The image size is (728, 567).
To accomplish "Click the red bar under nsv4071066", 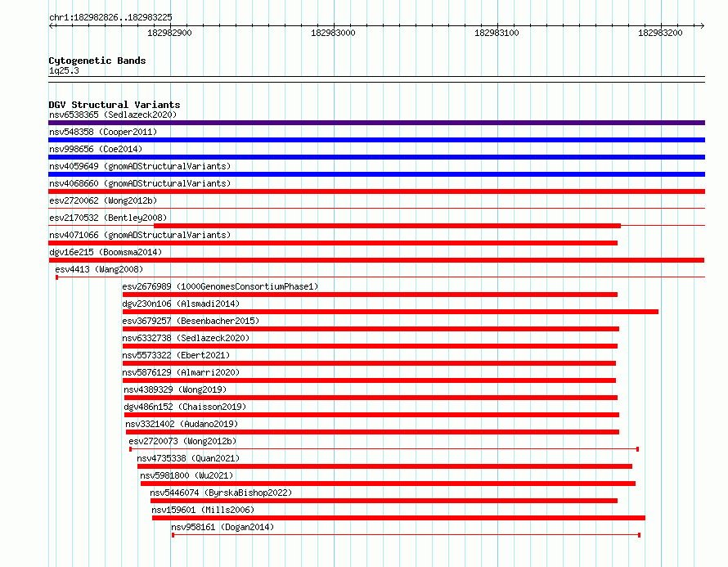I will (333, 243).
